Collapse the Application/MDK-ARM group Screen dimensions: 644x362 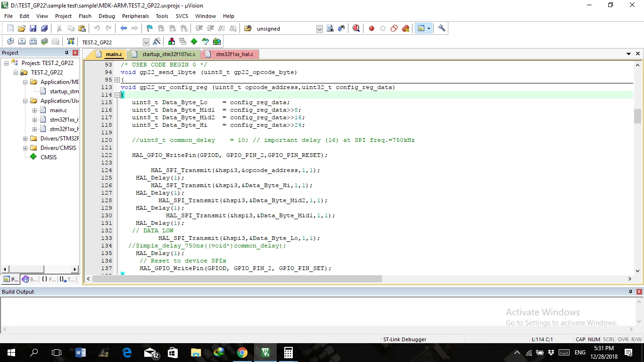(25, 82)
